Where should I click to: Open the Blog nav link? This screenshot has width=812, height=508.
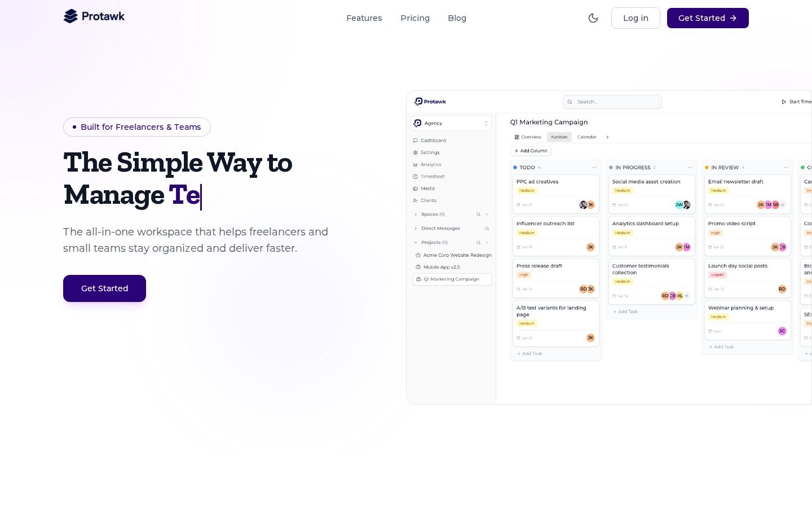(x=457, y=18)
